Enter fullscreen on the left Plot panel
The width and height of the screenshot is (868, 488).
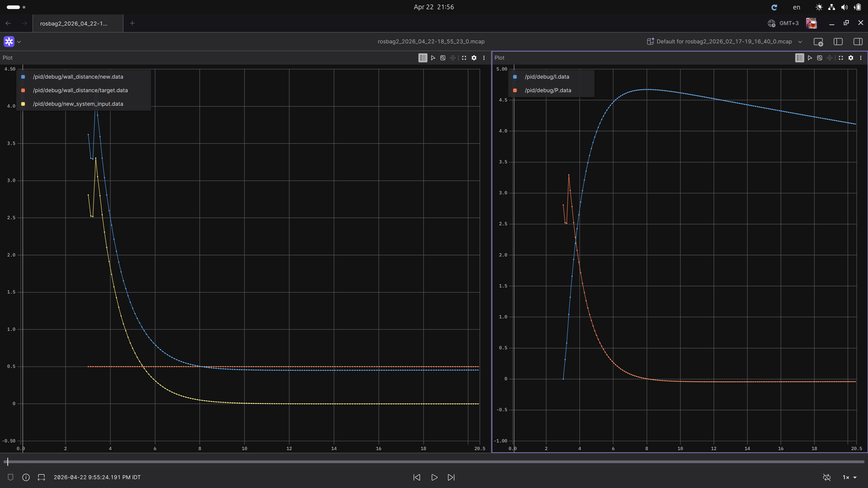click(464, 58)
